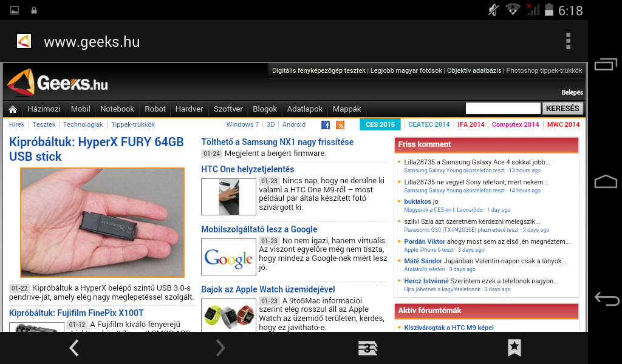
Task: Tap the battery status icon
Action: (549, 10)
